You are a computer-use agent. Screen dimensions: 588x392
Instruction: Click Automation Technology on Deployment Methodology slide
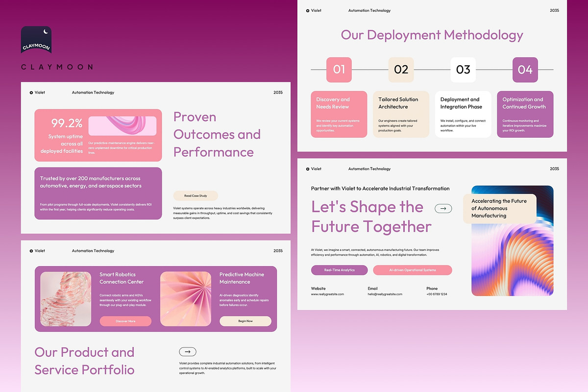point(369,10)
